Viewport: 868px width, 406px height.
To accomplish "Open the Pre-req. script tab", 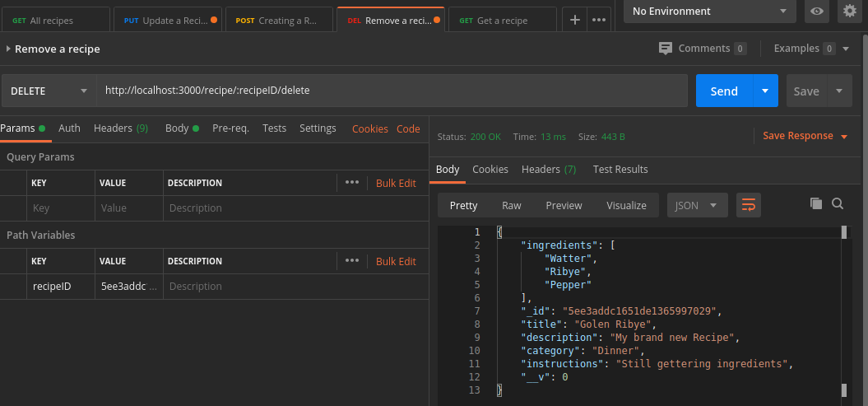I will [231, 128].
